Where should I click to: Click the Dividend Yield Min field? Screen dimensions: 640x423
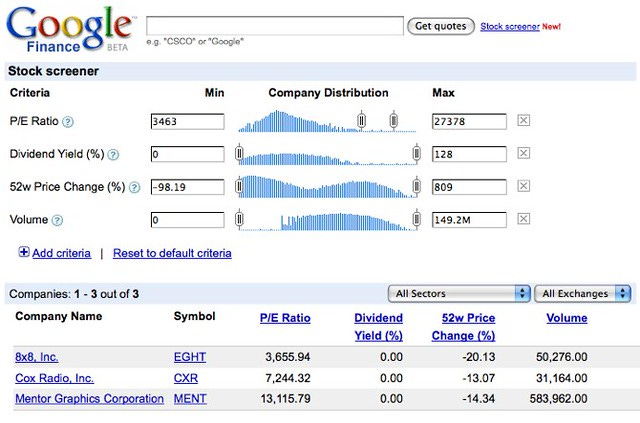187,154
